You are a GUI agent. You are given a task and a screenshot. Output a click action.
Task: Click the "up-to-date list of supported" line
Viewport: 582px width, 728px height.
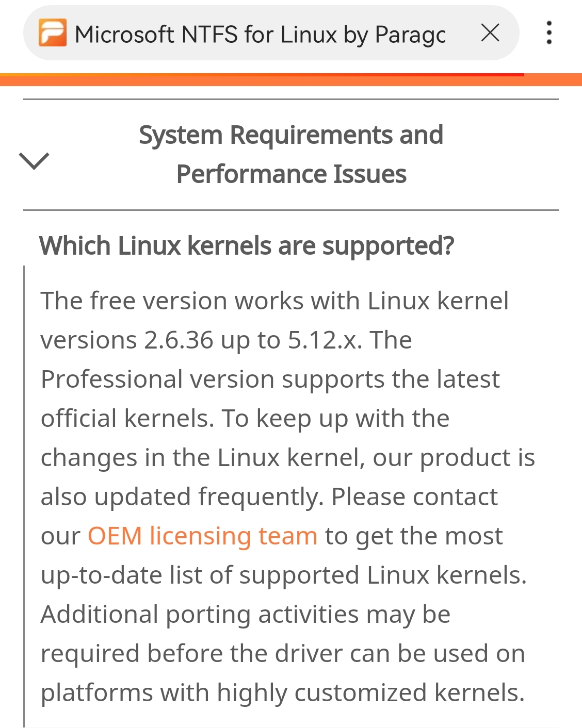284,575
